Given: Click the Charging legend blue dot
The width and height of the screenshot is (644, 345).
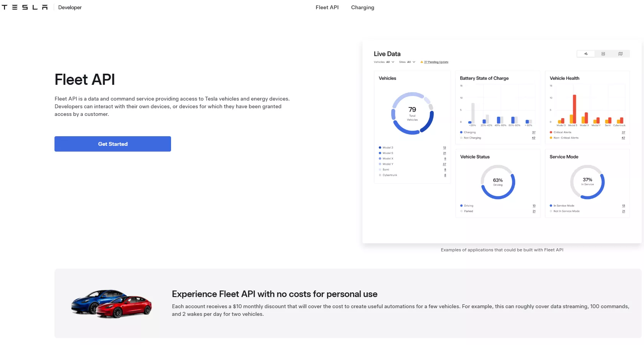Looking at the screenshot, I should point(461,132).
